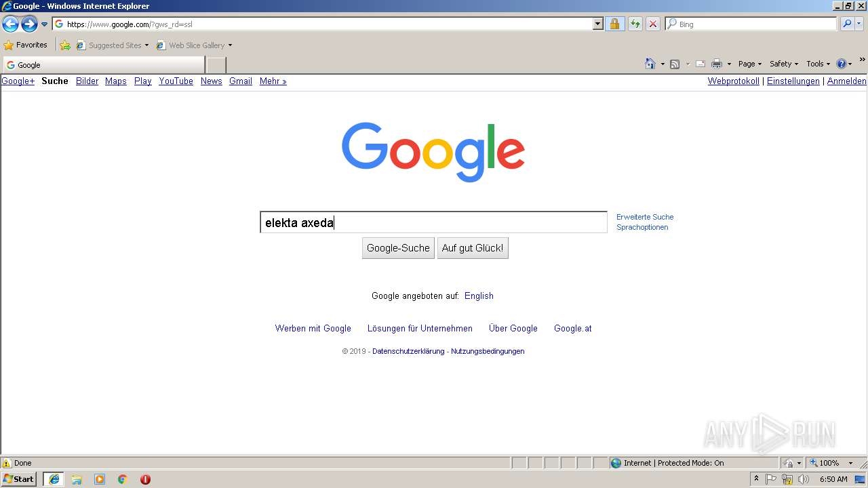Click the Auf gut Glück! button
Viewport: 868px width, 488px height.
(473, 248)
